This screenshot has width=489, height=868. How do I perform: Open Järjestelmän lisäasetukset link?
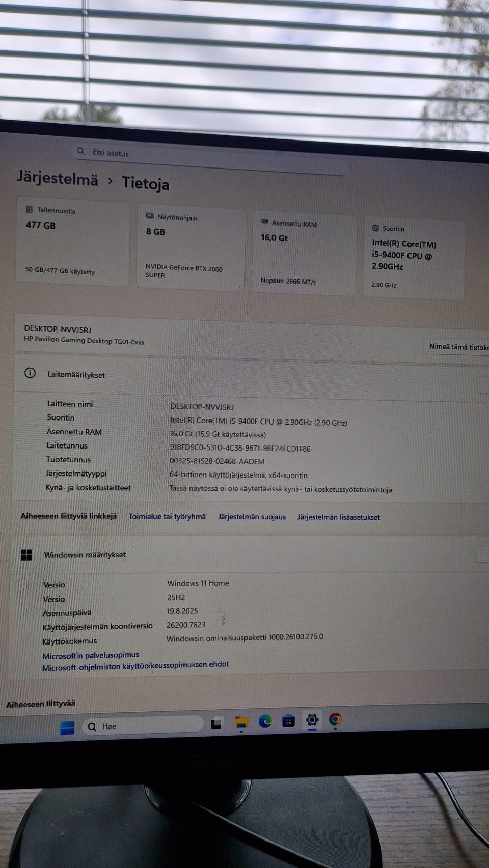click(339, 517)
